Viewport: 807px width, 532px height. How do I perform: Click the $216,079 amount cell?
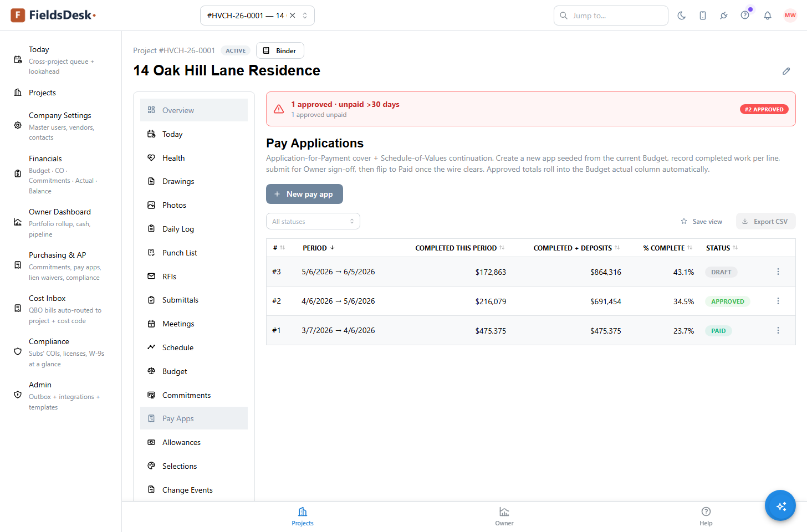491,301
